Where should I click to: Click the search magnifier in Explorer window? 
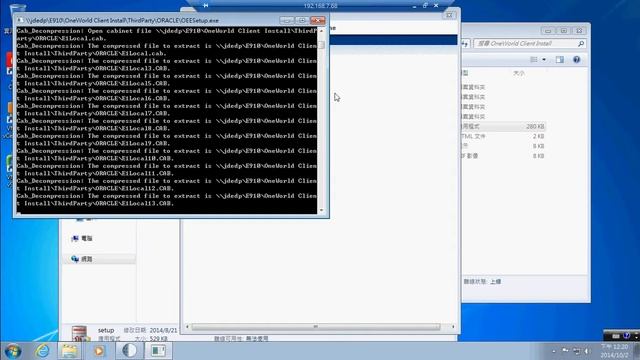point(580,43)
